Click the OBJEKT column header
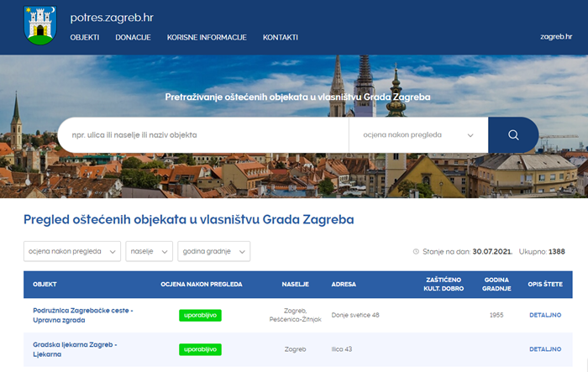The image size is (588, 372). [x=45, y=285]
